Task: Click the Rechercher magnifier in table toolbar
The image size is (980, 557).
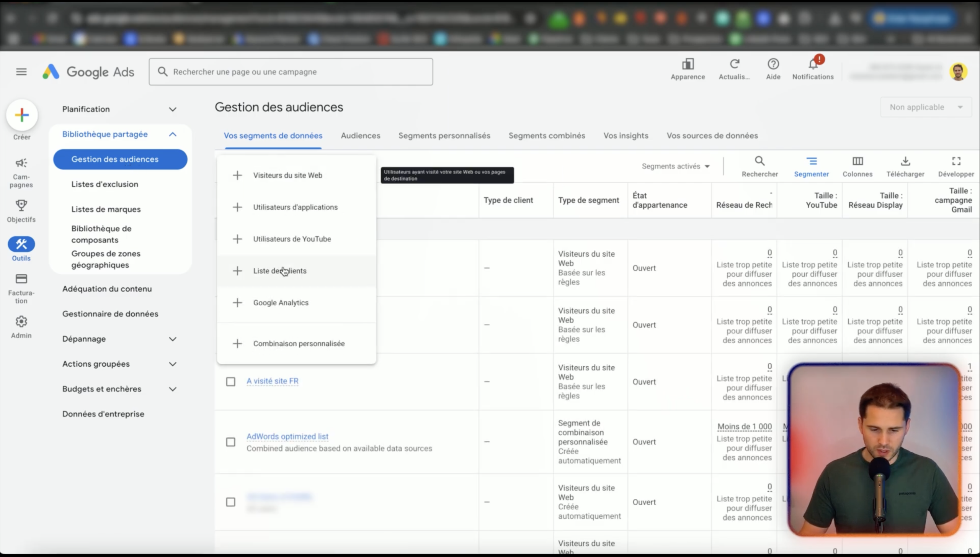Action: coord(760,161)
